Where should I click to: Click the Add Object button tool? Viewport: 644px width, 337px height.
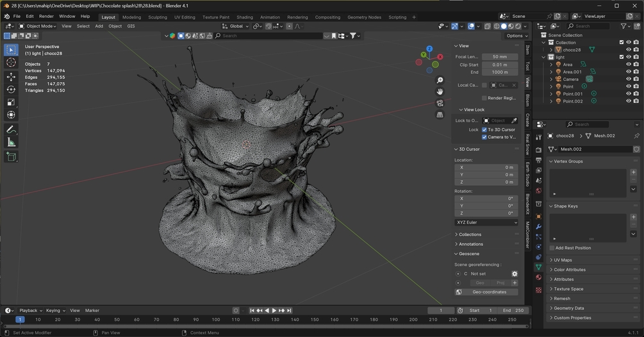point(11,156)
